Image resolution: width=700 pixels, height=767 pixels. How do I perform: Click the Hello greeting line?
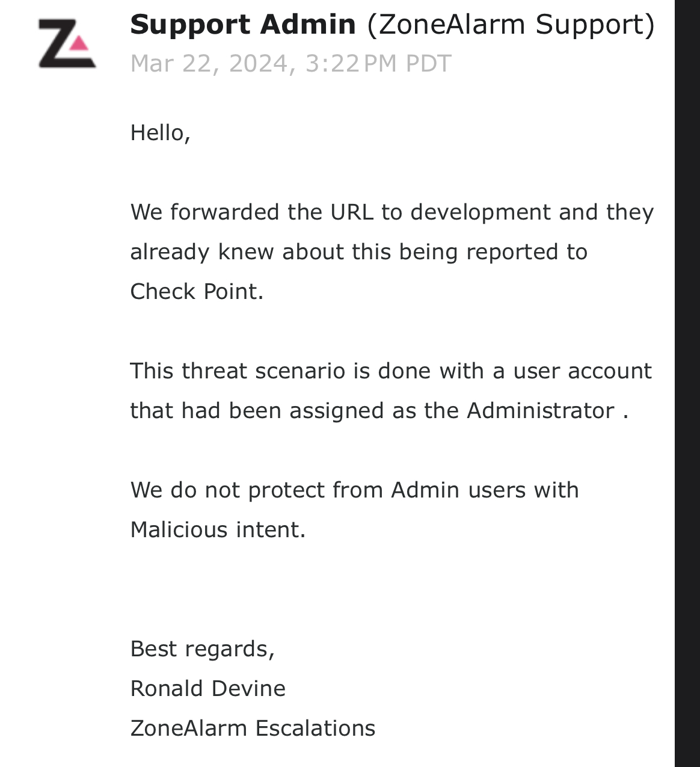[x=160, y=133]
